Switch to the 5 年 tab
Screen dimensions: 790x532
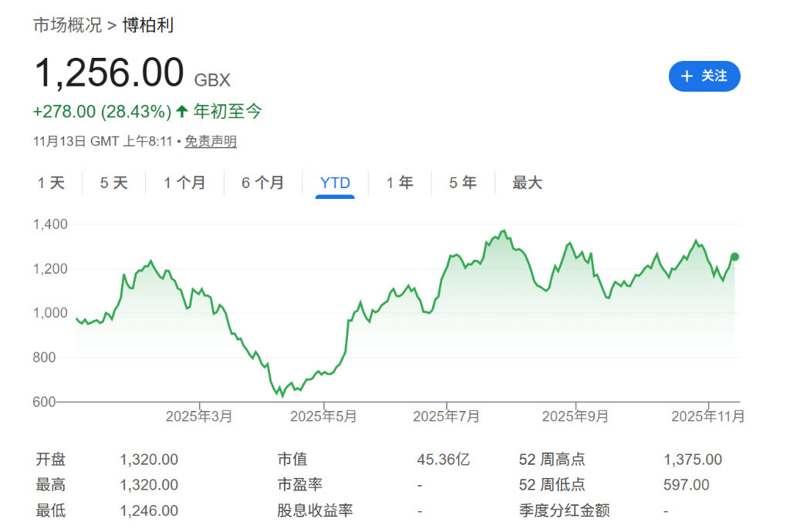[x=463, y=183]
